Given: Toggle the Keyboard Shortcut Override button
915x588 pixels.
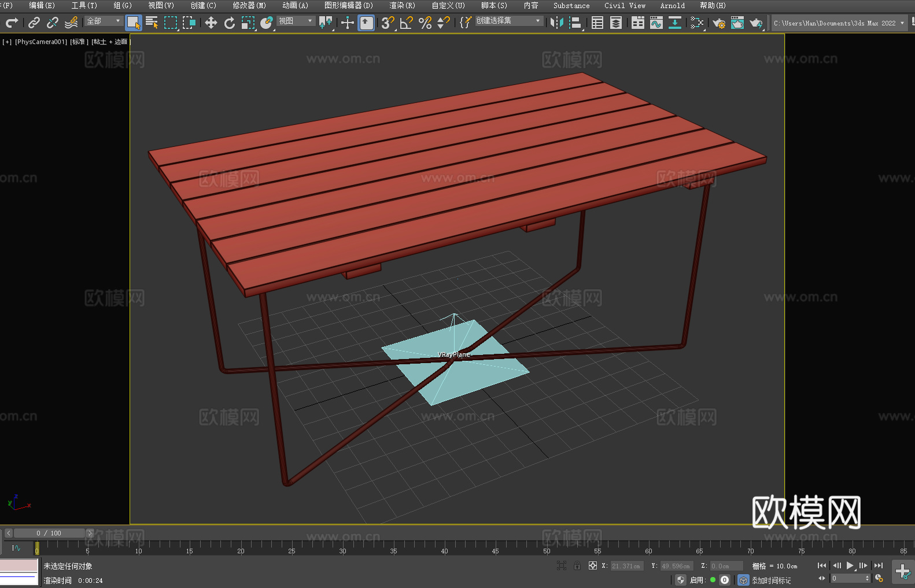Looking at the screenshot, I should coord(366,23).
